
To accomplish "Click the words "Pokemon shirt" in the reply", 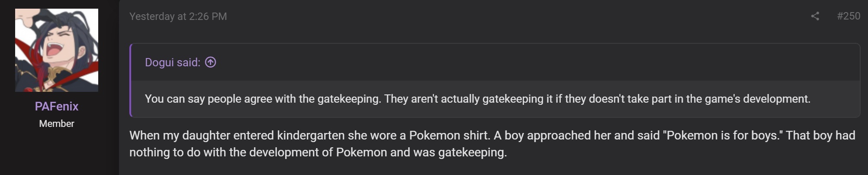I will click(449, 135).
